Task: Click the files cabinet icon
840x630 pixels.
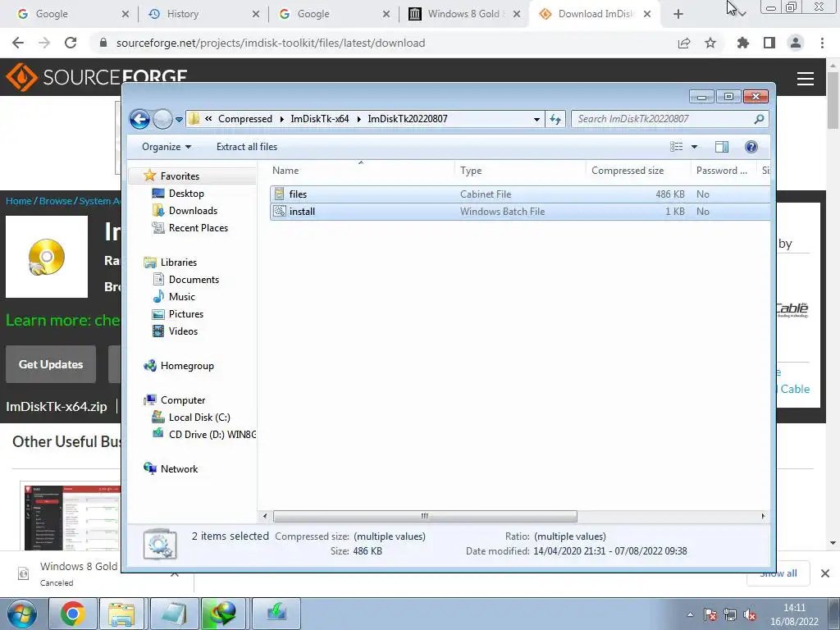Action: click(279, 194)
